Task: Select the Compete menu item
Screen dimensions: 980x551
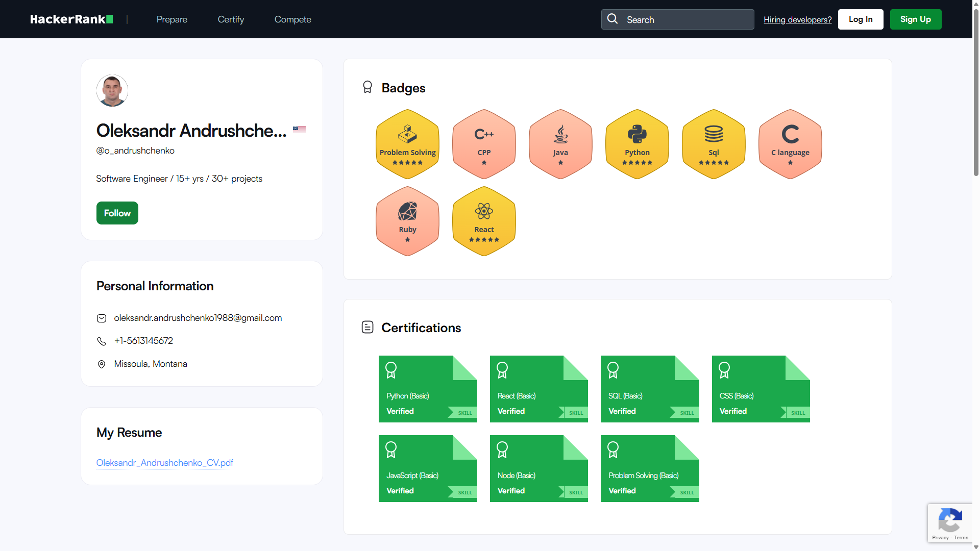Action: [x=292, y=19]
